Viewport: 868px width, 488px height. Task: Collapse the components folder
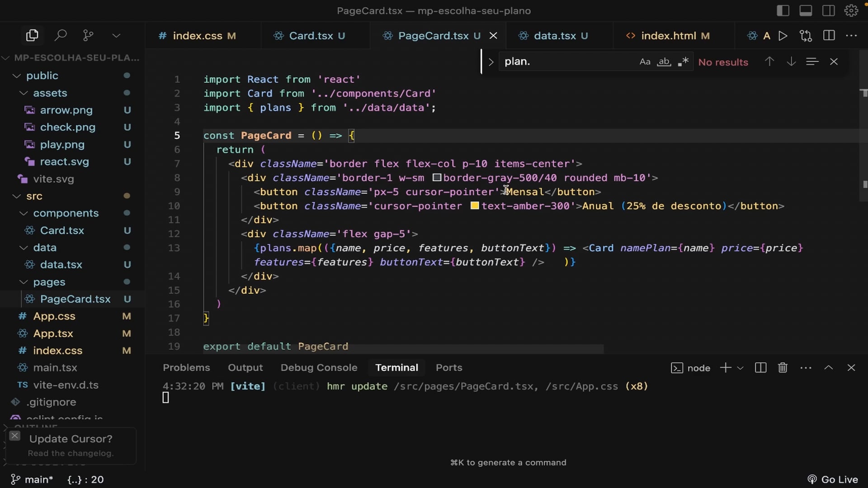(x=24, y=213)
